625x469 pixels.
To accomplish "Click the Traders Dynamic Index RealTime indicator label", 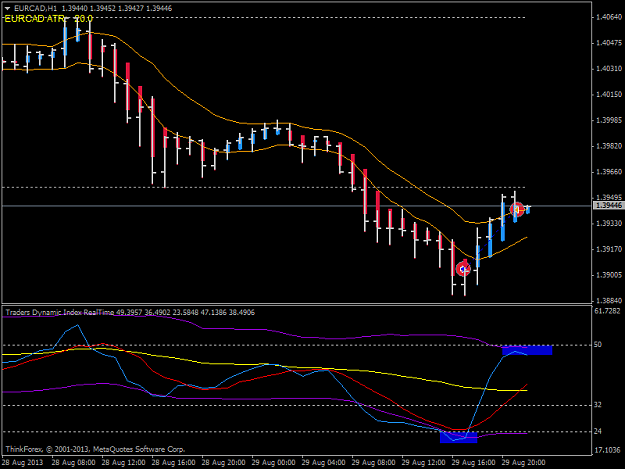I will pyautogui.click(x=130, y=312).
